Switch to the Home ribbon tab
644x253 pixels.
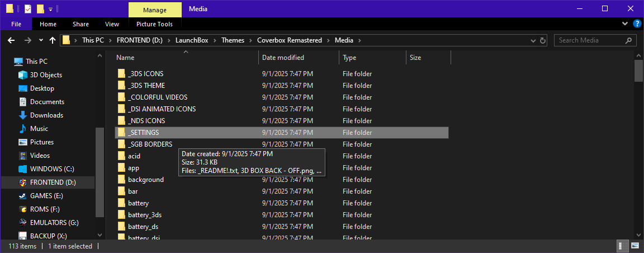pyautogui.click(x=48, y=24)
